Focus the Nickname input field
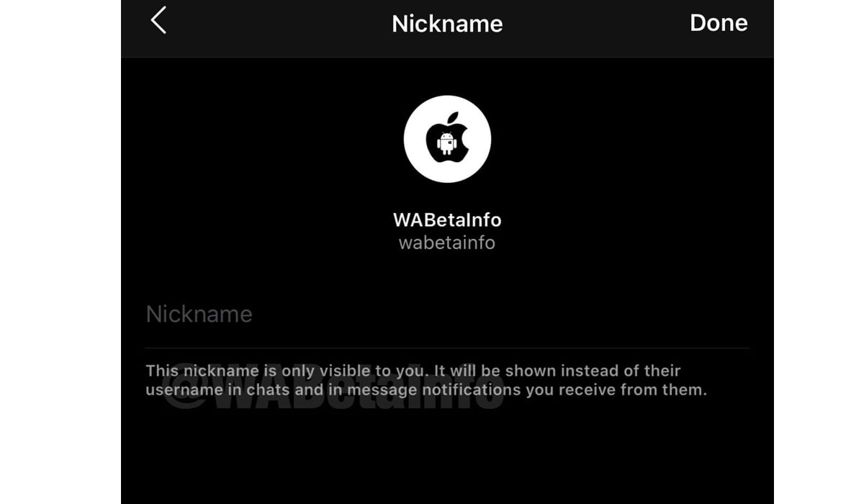 pos(446,315)
